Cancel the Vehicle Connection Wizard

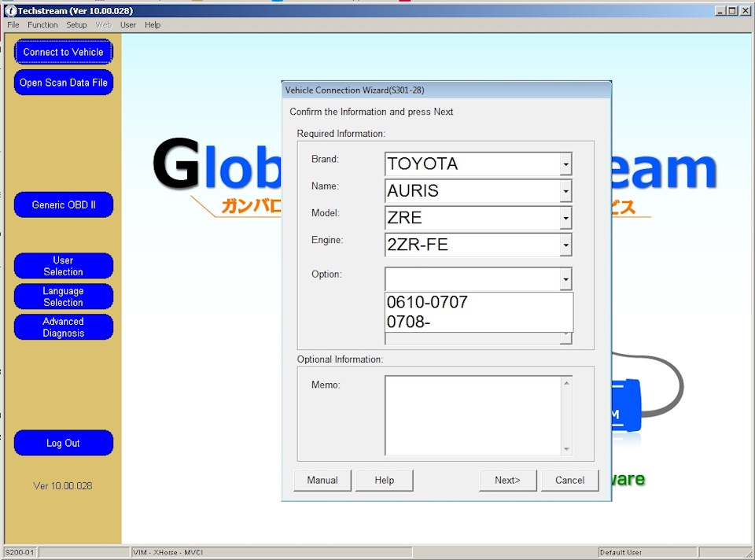569,480
